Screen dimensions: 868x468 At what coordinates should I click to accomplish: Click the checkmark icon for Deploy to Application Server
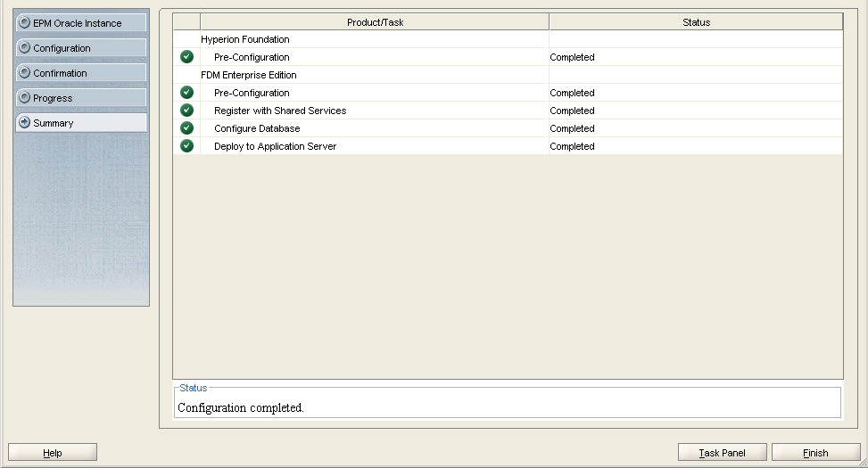pos(187,145)
